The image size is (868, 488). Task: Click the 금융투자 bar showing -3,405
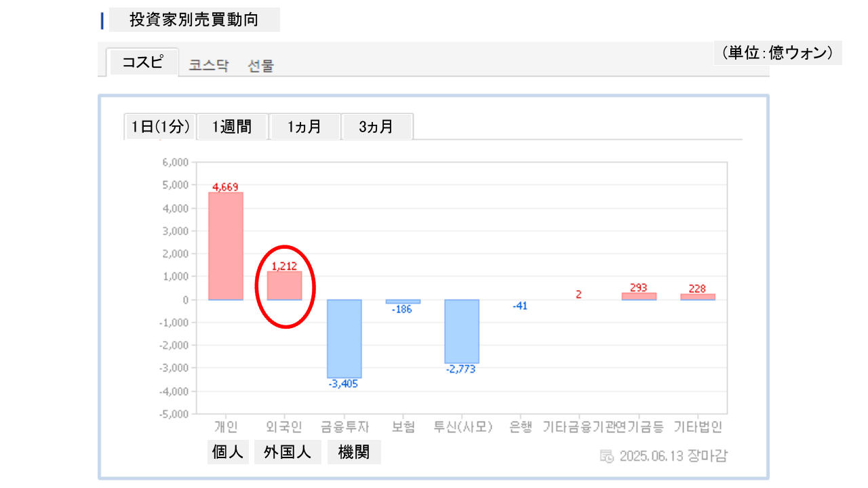pos(344,338)
